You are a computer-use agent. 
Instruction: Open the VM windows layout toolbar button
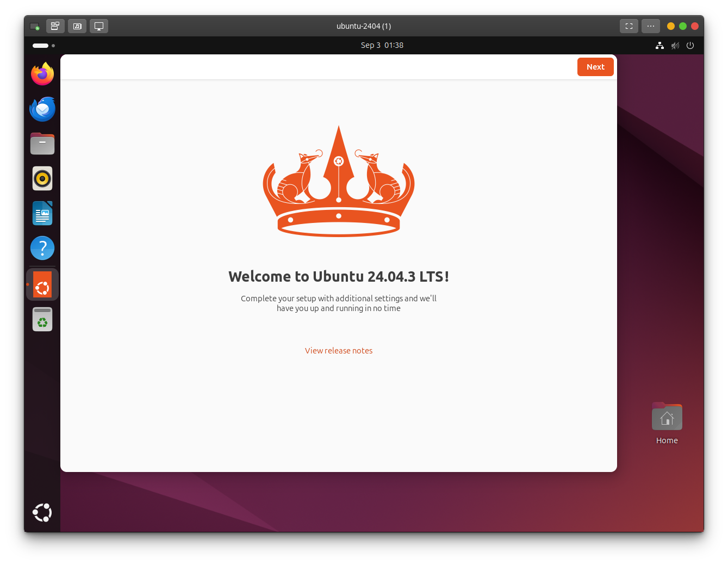point(55,26)
